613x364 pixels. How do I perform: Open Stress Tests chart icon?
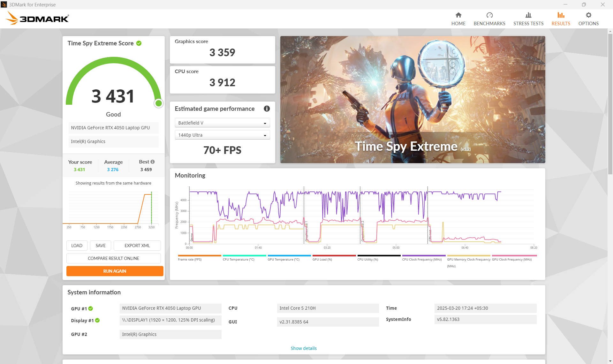coord(528,15)
